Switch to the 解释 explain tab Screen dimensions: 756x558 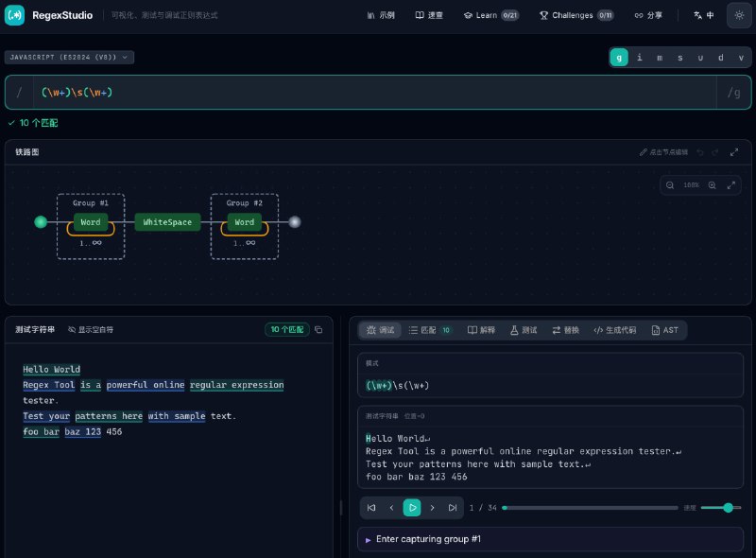click(x=481, y=330)
